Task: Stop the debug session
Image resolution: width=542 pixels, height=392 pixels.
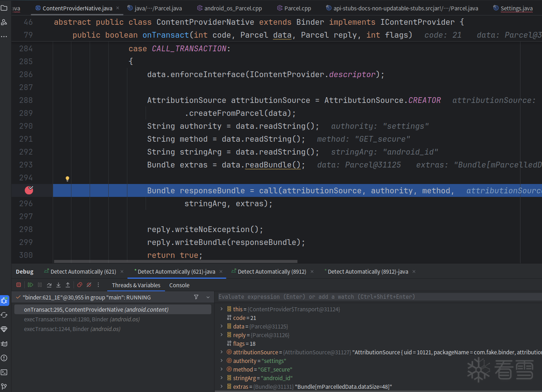Action: click(x=19, y=285)
